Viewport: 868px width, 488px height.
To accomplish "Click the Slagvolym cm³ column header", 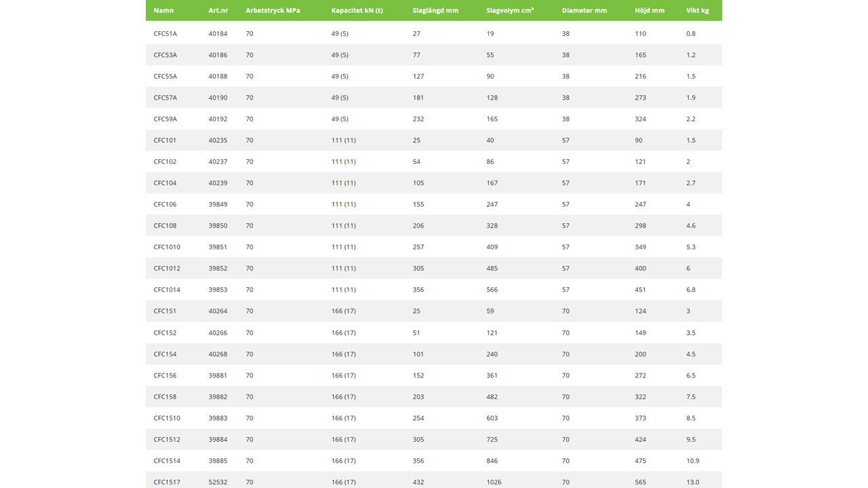I will coord(509,11).
